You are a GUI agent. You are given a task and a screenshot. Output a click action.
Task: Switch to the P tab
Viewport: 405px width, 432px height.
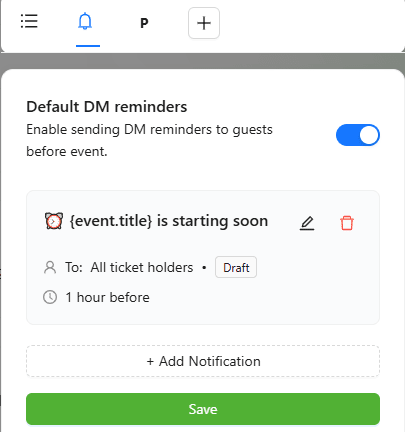[x=144, y=23]
